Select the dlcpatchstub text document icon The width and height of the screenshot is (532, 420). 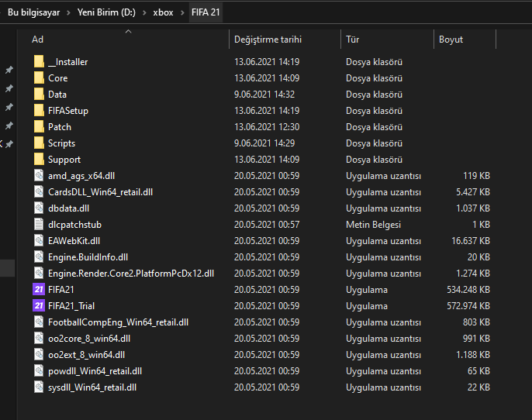(39, 225)
